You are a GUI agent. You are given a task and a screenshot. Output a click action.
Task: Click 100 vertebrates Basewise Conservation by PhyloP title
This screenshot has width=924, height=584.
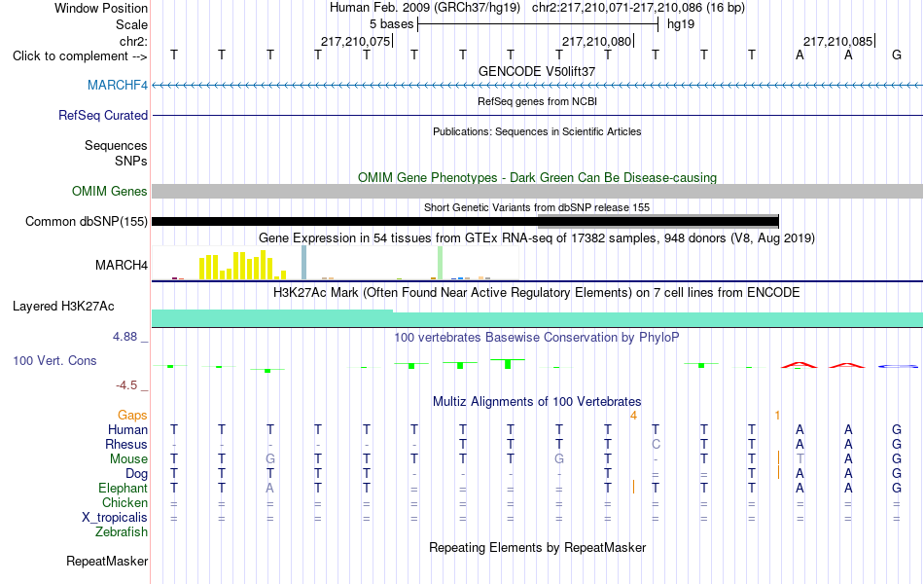tap(537, 338)
